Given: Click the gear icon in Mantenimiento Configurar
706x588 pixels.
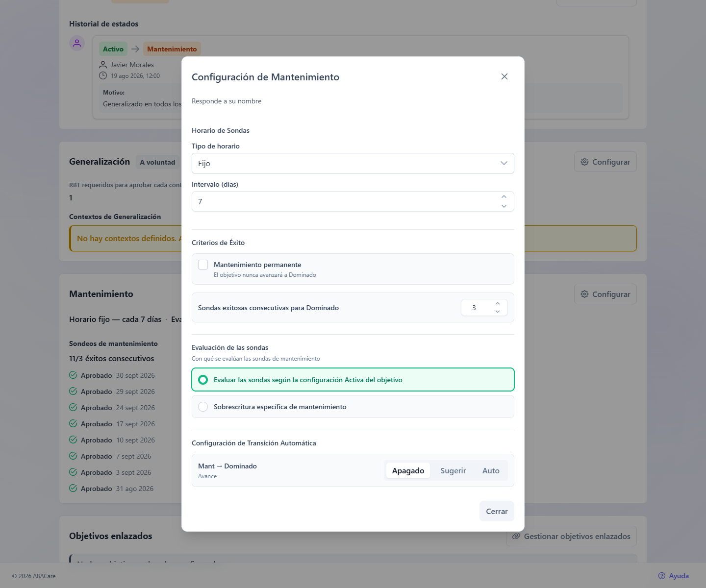Looking at the screenshot, I should click(584, 294).
